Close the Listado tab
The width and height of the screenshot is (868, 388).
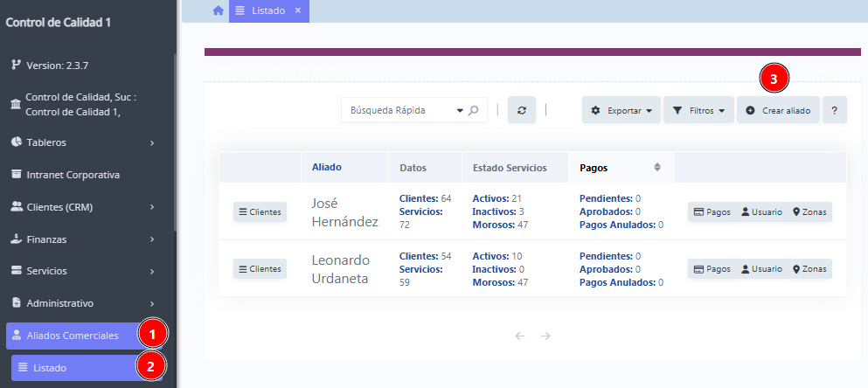297,10
